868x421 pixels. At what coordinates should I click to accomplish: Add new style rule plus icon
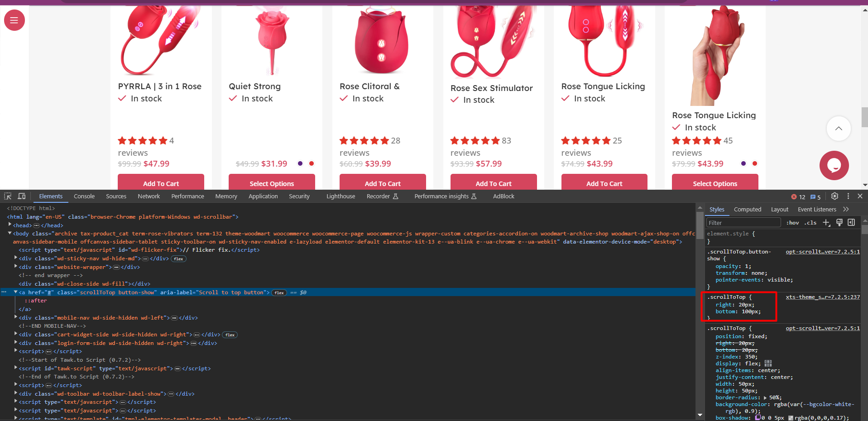click(826, 222)
